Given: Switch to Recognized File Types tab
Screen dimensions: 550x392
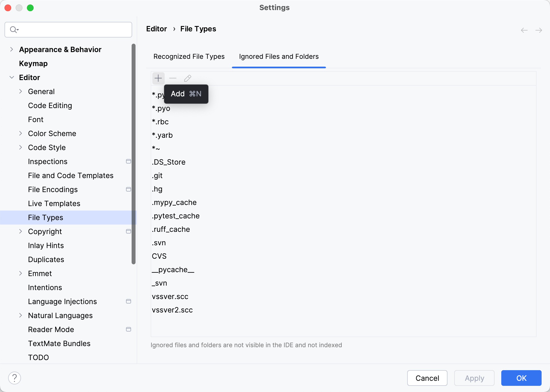Looking at the screenshot, I should click(189, 57).
